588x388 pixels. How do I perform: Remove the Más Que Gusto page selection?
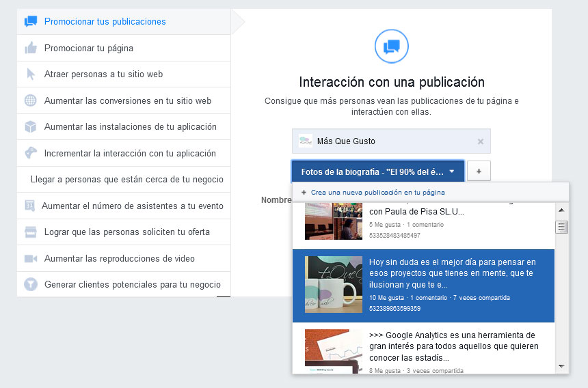coord(480,141)
